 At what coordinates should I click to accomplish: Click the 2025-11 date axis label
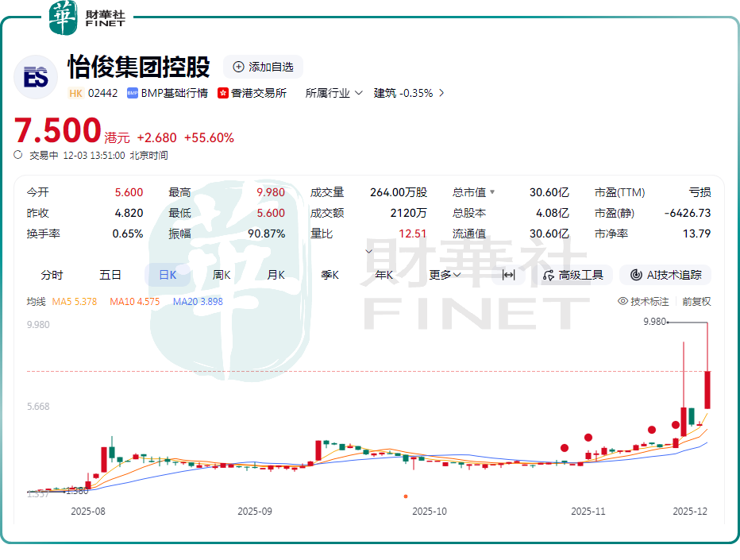click(588, 511)
